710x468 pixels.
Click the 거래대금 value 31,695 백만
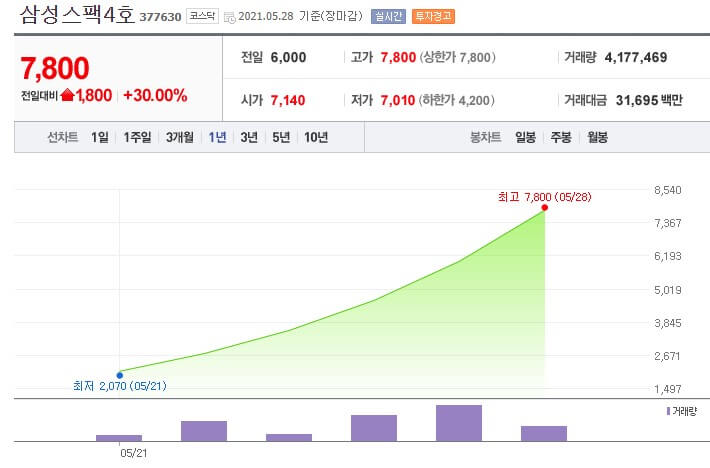[x=649, y=100]
